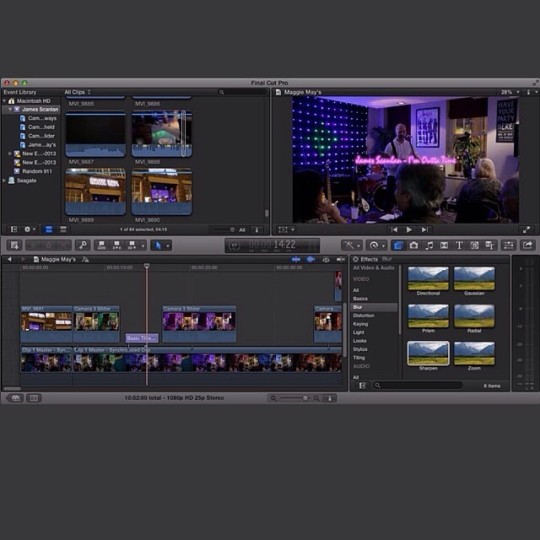
Task: Collapse the James Scanlan event
Action: coord(10,110)
